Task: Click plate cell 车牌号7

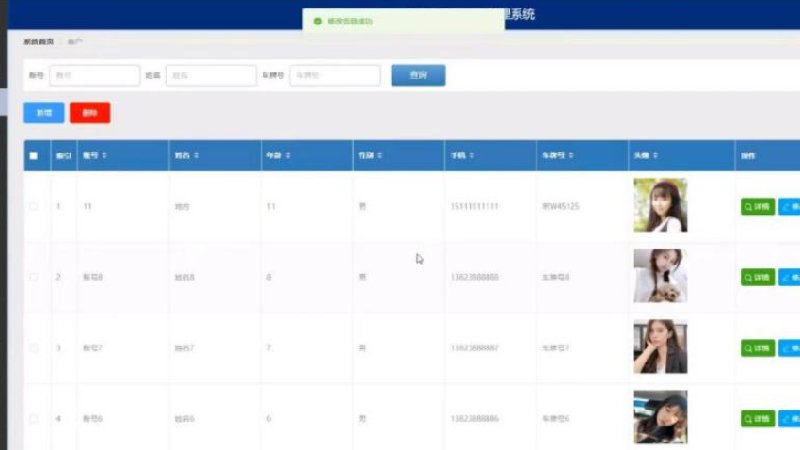Action: click(556, 348)
